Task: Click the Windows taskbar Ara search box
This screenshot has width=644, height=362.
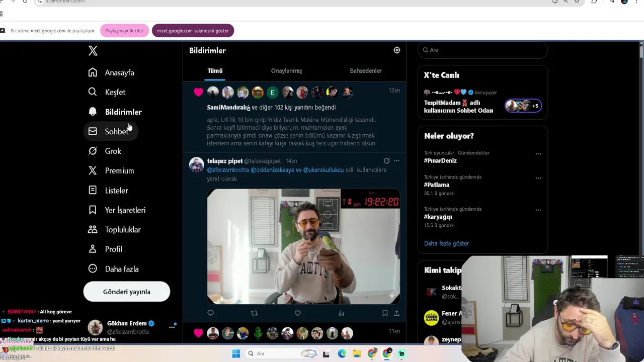Action: tap(282, 353)
